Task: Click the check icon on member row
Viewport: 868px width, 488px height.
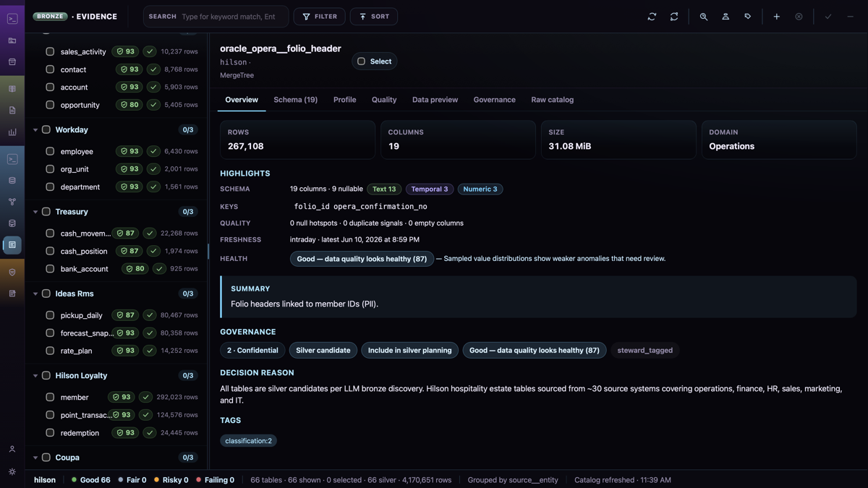Action: click(x=145, y=397)
